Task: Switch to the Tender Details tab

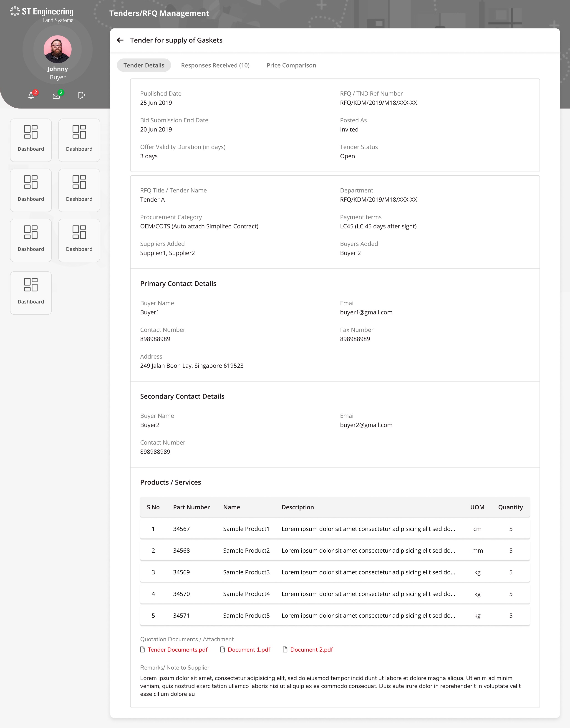Action: pos(144,65)
